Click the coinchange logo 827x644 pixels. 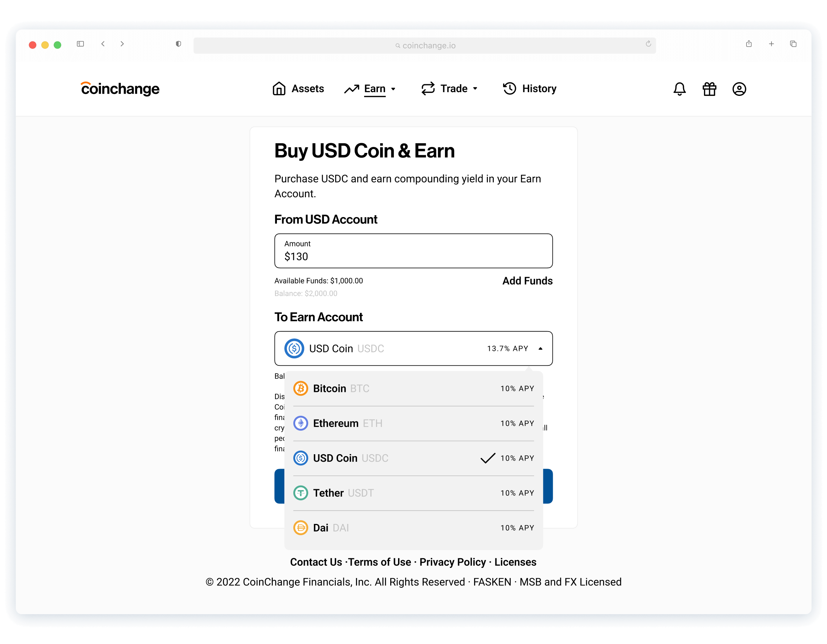tap(120, 89)
